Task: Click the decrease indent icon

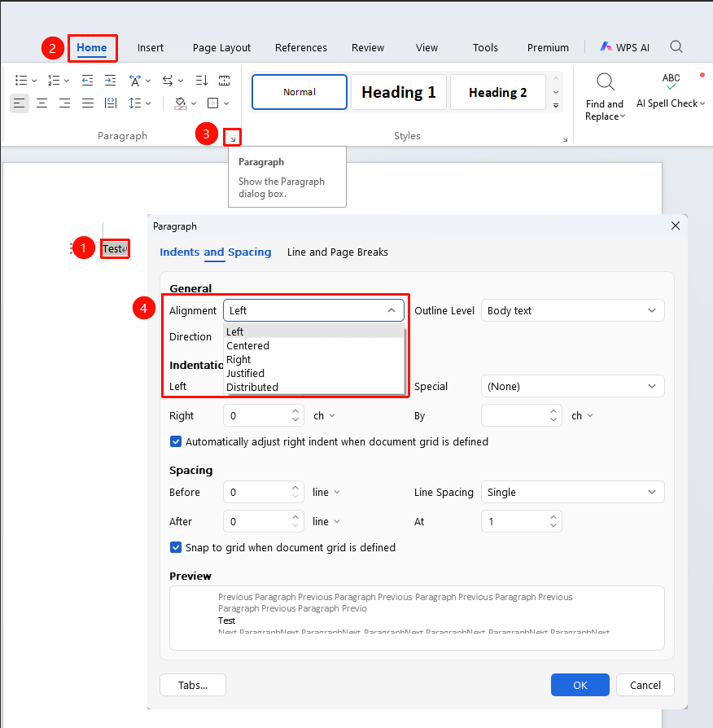Action: coord(87,81)
